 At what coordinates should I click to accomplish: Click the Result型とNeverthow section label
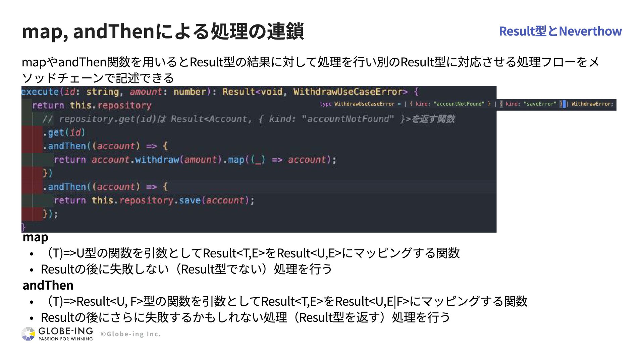coord(560,31)
